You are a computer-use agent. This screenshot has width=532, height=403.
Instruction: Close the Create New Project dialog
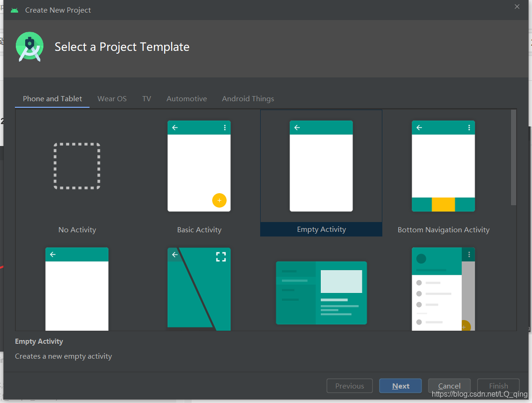pyautogui.click(x=517, y=7)
